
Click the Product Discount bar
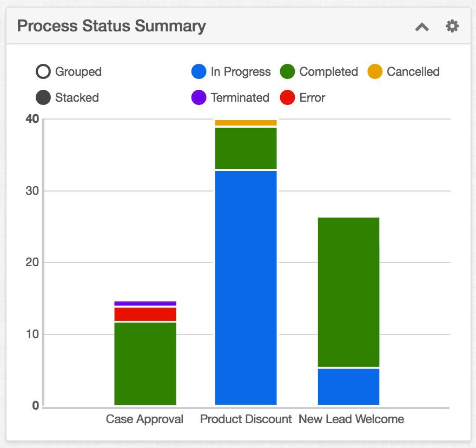point(246,287)
